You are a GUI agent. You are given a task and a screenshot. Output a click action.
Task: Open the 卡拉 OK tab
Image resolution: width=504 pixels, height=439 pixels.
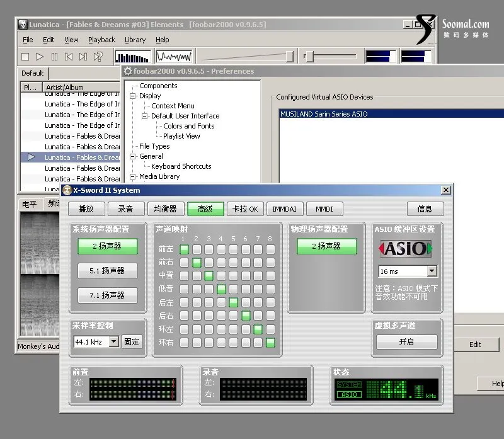(x=245, y=209)
